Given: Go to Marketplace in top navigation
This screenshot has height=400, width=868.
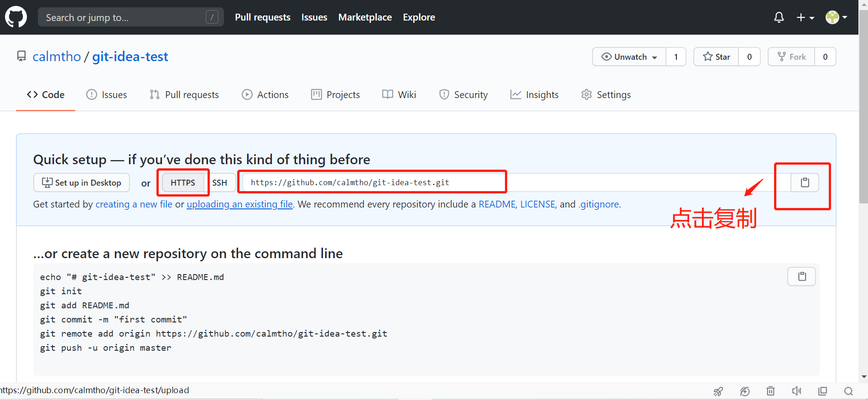Looking at the screenshot, I should pos(365,17).
